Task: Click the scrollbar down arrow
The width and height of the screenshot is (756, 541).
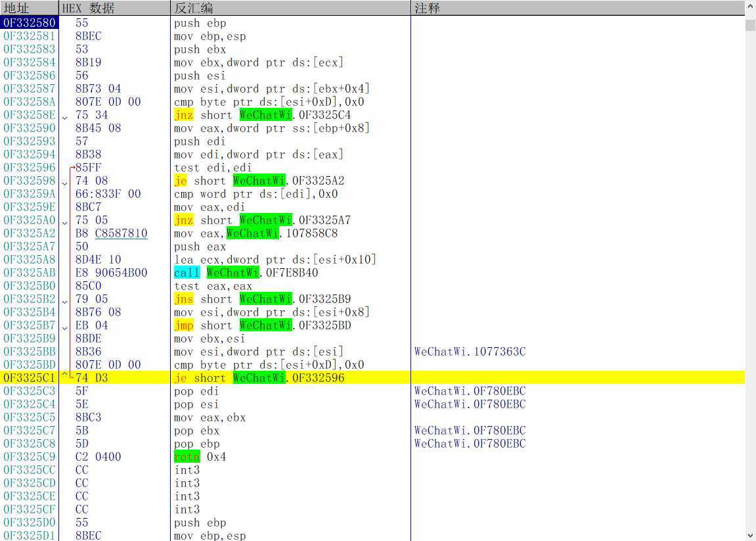Action: point(750,535)
